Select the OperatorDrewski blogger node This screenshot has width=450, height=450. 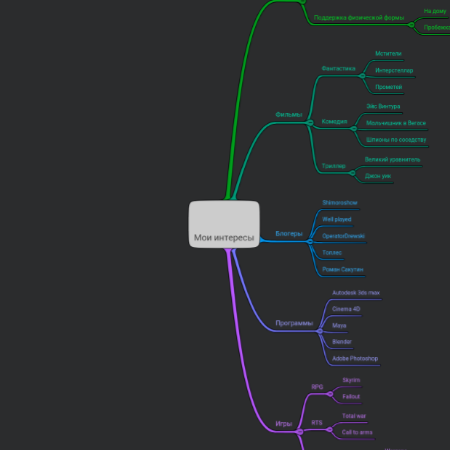[x=343, y=236]
